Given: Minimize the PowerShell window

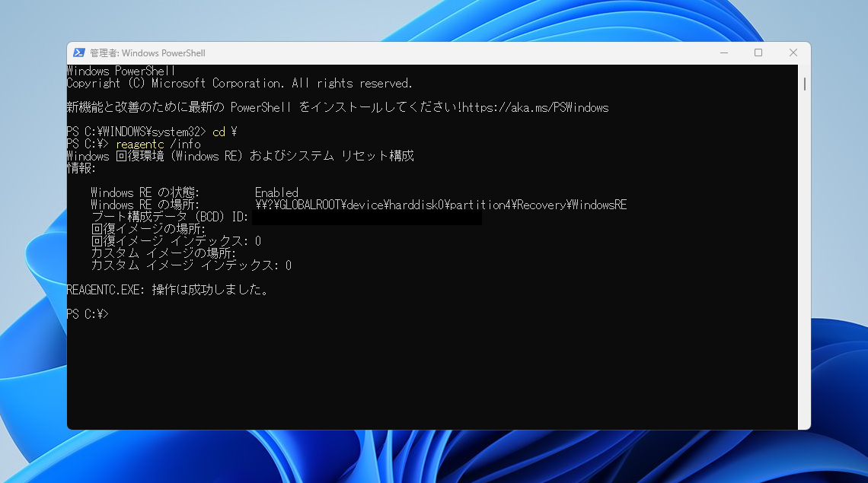Looking at the screenshot, I should pyautogui.click(x=724, y=52).
